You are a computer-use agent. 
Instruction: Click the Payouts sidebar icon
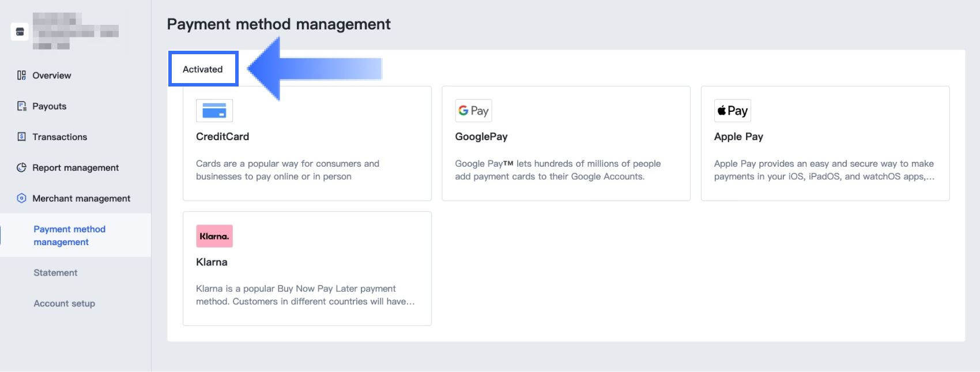click(x=21, y=106)
